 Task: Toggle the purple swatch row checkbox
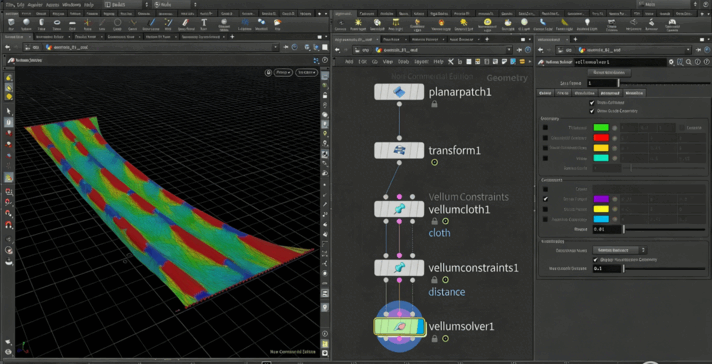point(545,199)
